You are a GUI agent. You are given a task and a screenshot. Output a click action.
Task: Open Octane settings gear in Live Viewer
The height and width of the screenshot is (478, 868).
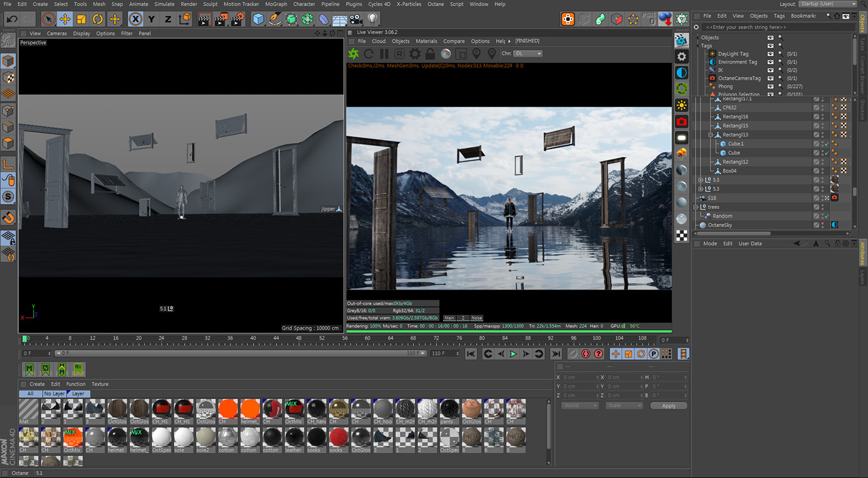pyautogui.click(x=415, y=54)
